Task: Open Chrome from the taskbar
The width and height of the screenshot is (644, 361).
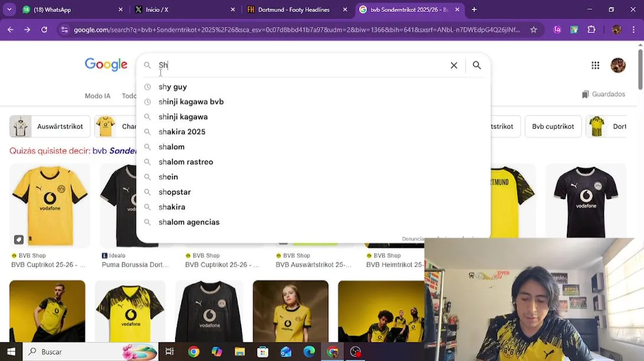Action: point(194,351)
